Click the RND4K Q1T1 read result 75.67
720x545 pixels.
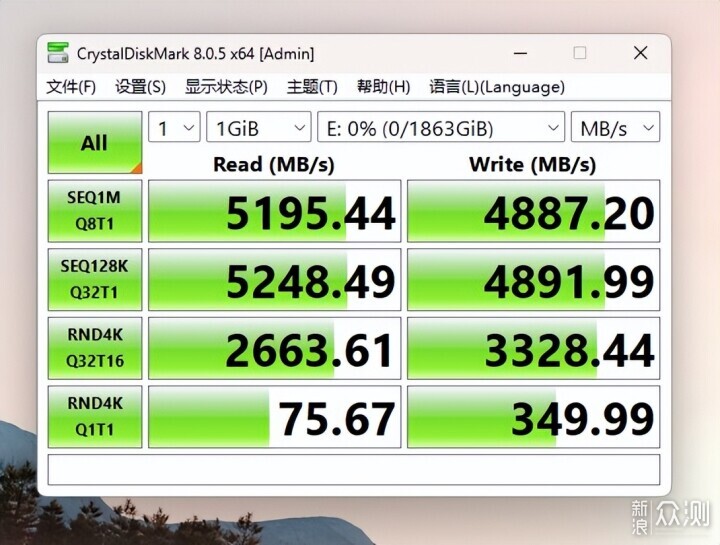click(x=275, y=417)
